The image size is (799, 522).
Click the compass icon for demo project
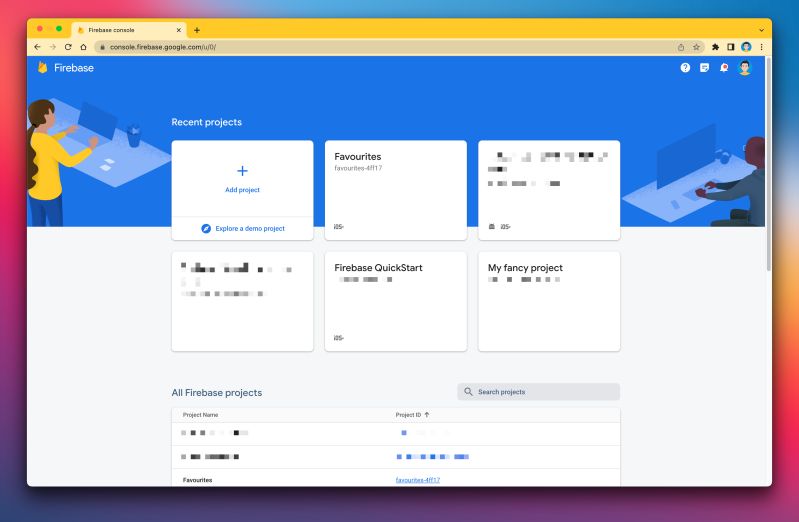(206, 228)
